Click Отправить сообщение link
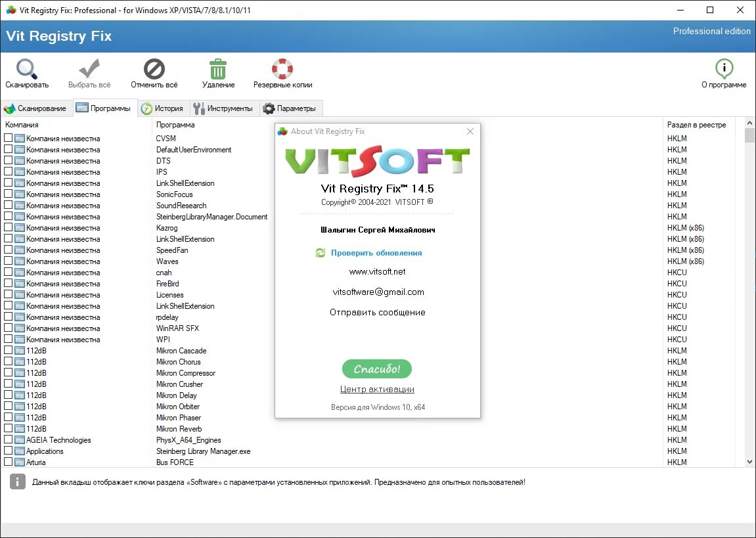 tap(377, 312)
